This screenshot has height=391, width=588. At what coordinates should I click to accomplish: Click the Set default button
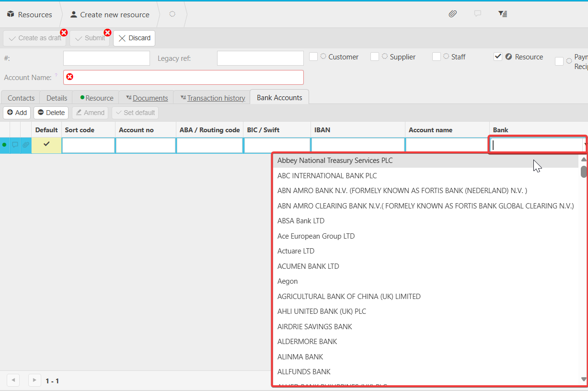click(x=135, y=113)
